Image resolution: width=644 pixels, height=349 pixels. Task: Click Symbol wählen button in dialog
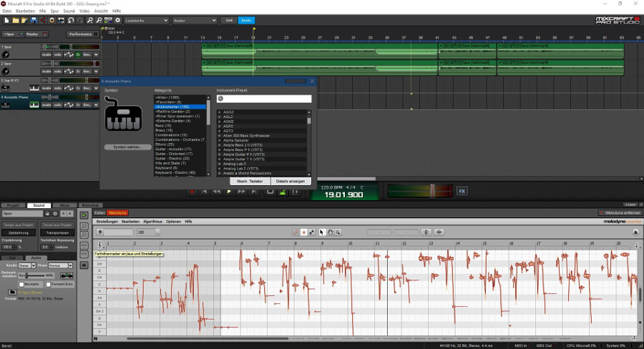(128, 147)
